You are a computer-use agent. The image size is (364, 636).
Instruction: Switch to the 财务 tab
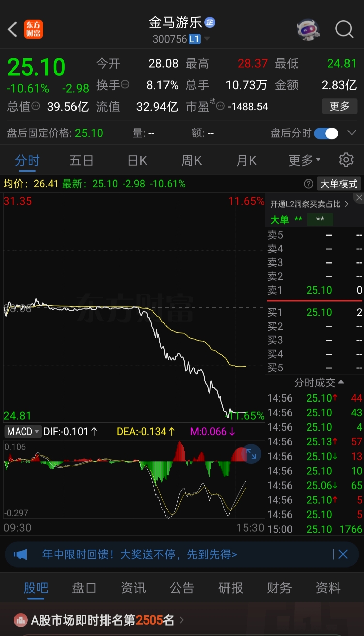point(279,588)
